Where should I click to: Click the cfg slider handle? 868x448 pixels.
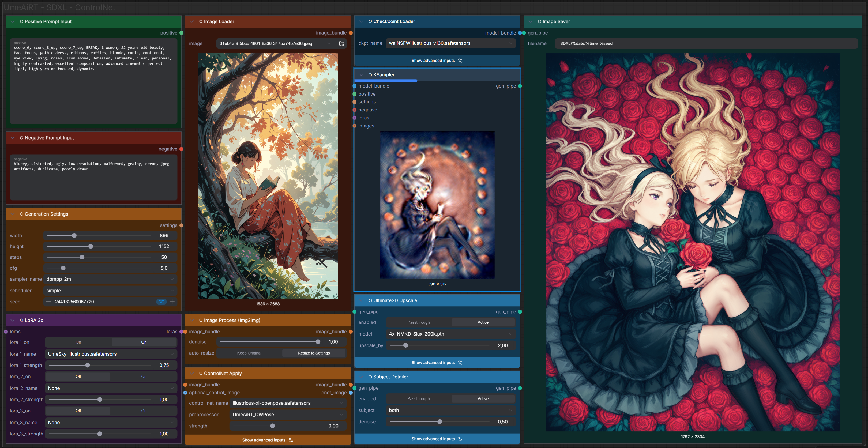(63, 268)
